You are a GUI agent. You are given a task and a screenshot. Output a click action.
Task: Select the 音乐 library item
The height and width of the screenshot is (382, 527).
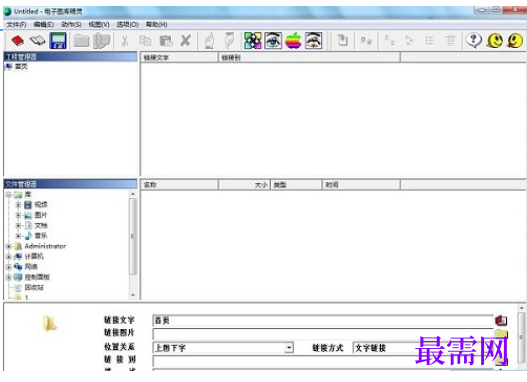(41, 236)
